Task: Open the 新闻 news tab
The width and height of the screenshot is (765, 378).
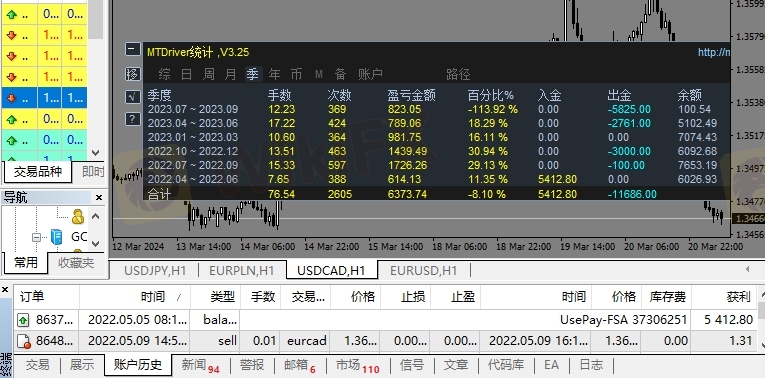Action: (x=200, y=365)
